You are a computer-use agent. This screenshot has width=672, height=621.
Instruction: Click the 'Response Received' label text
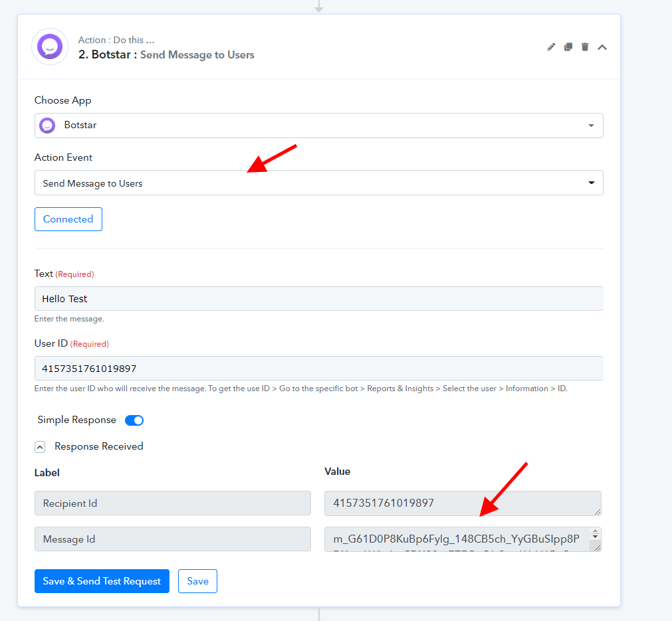pyautogui.click(x=99, y=446)
